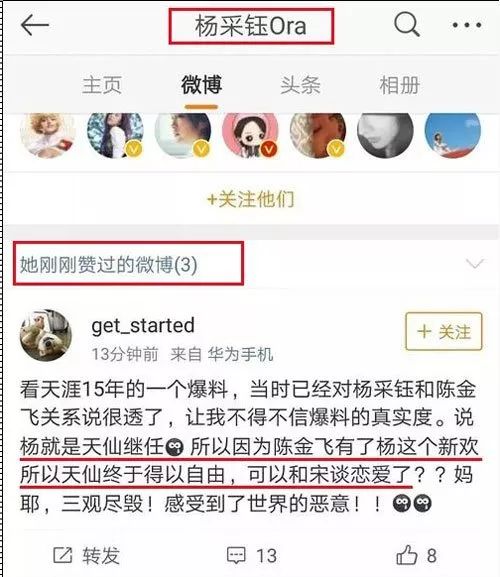Collapse 她刚刚赞过的微博 with the chevron
This screenshot has height=577, width=500.
pyautogui.click(x=475, y=263)
